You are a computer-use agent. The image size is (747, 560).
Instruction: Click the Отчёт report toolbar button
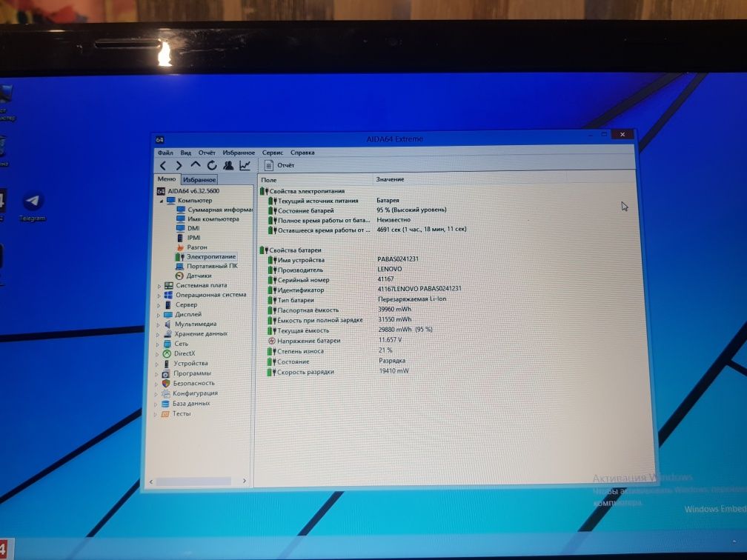tap(279, 165)
